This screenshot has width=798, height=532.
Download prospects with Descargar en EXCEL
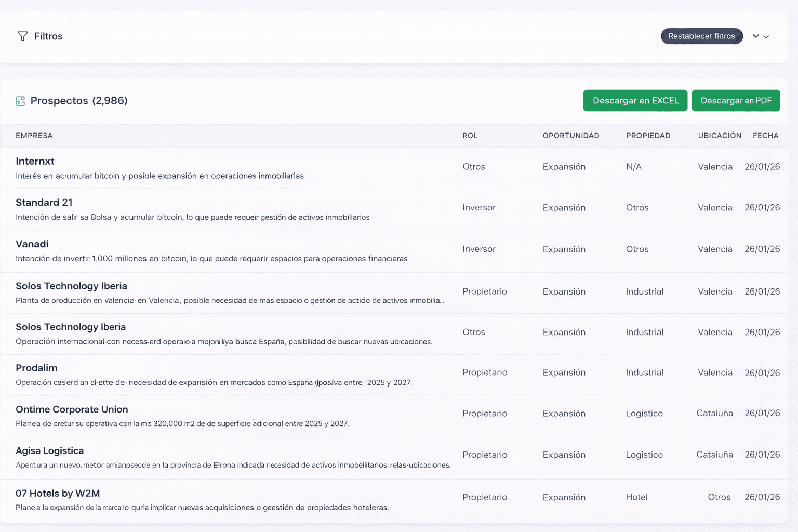pyautogui.click(x=635, y=101)
